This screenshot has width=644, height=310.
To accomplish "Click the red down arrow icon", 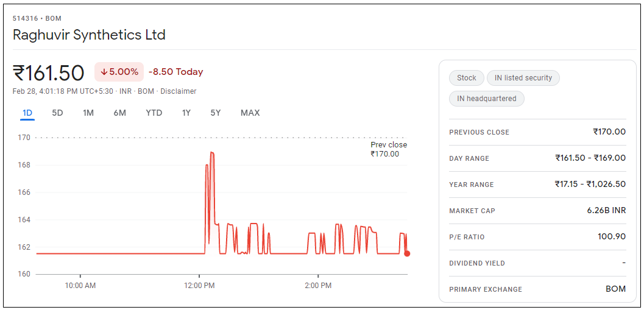I will tap(104, 72).
